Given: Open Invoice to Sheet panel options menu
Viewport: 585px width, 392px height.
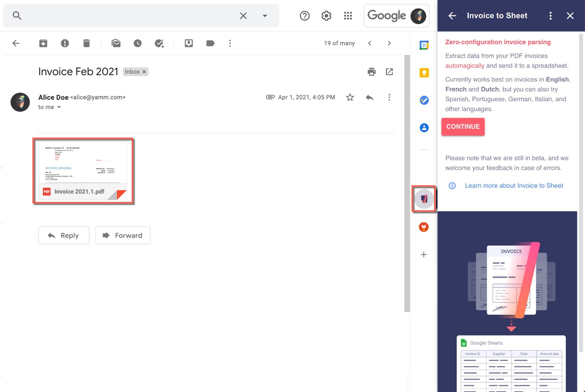Looking at the screenshot, I should tap(551, 15).
